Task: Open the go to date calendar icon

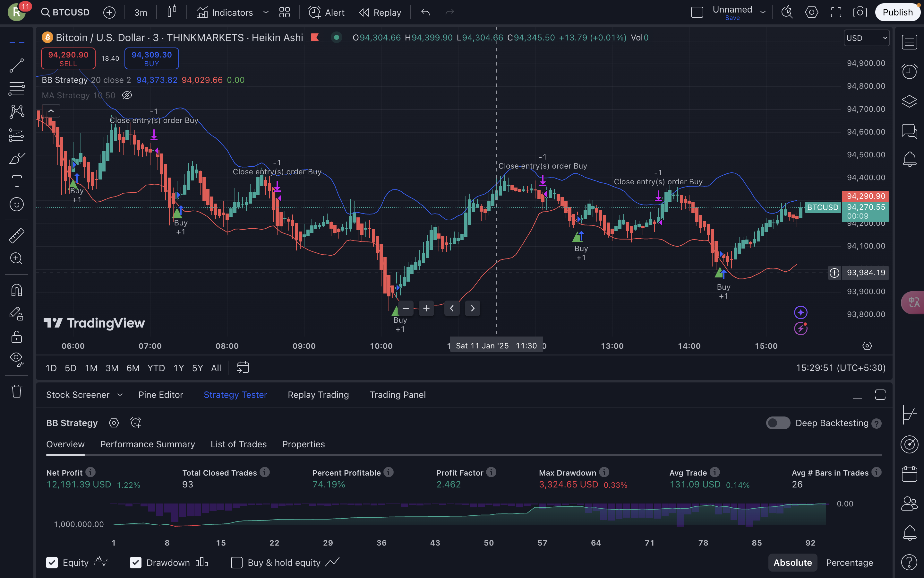Action: point(243,368)
